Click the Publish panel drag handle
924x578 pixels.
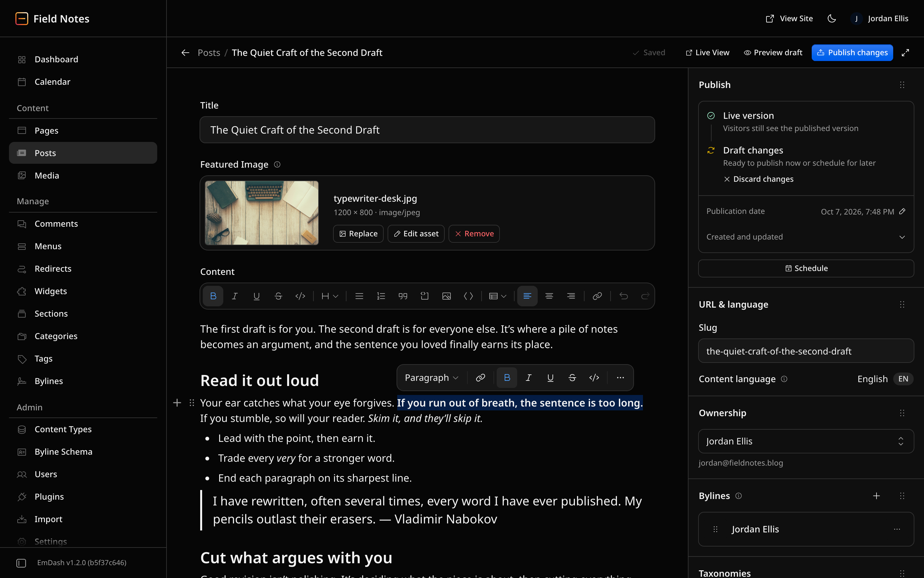(902, 85)
